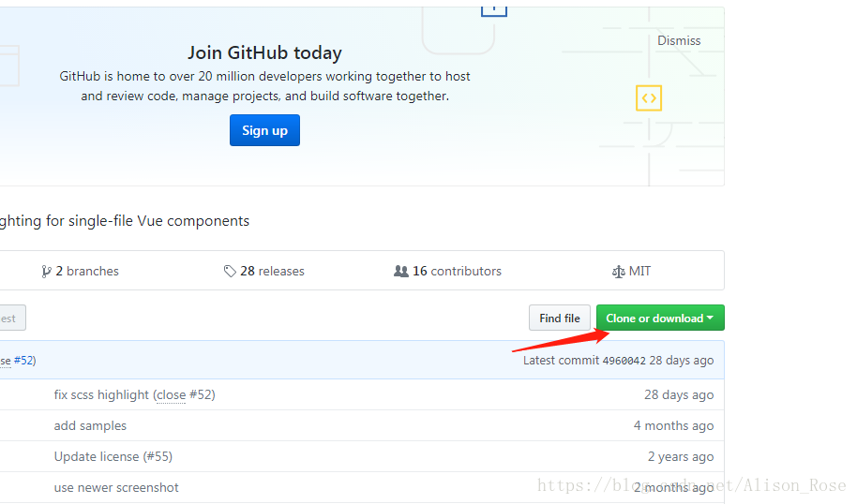The image size is (857, 504).
Task: Open the 'add samples' commit message
Action: (x=90, y=425)
